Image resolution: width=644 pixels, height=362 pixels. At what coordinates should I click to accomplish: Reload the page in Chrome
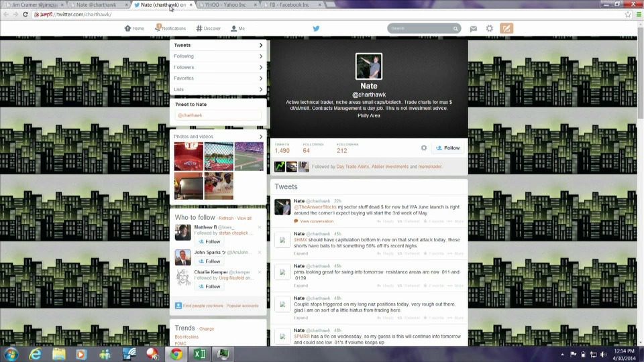pyautogui.click(x=25, y=14)
